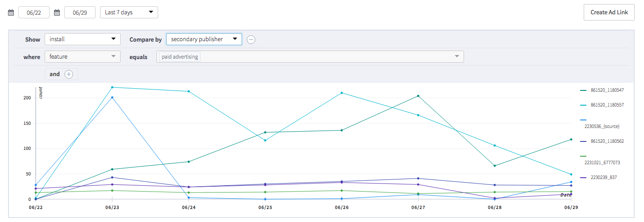Image resolution: width=644 pixels, height=222 pixels.
Task: Open the where feature dropdown
Action: [83, 57]
